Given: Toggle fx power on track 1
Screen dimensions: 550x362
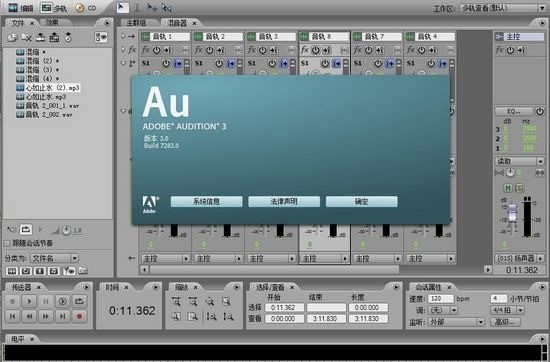Looking at the screenshot, I should [x=156, y=50].
